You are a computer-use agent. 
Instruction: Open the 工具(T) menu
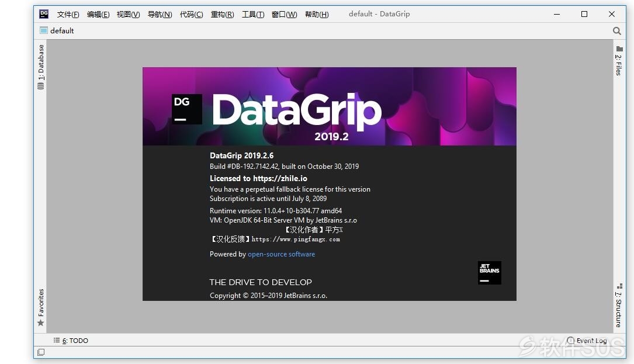[253, 15]
